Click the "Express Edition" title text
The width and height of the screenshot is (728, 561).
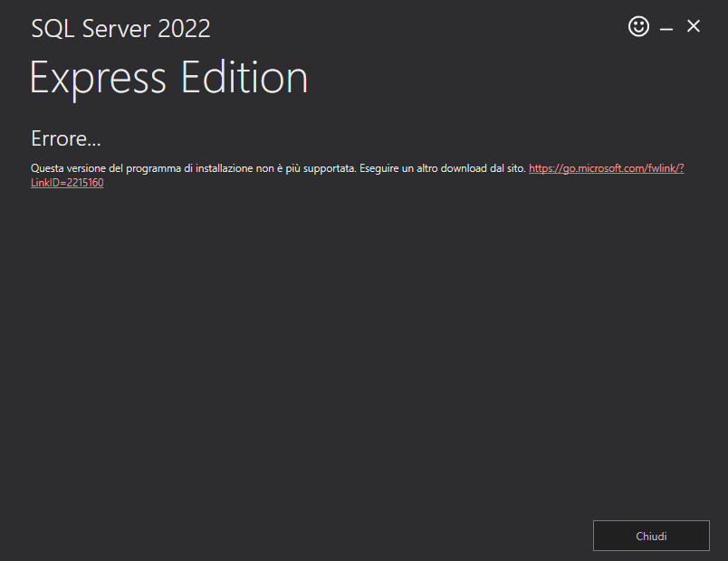point(169,78)
